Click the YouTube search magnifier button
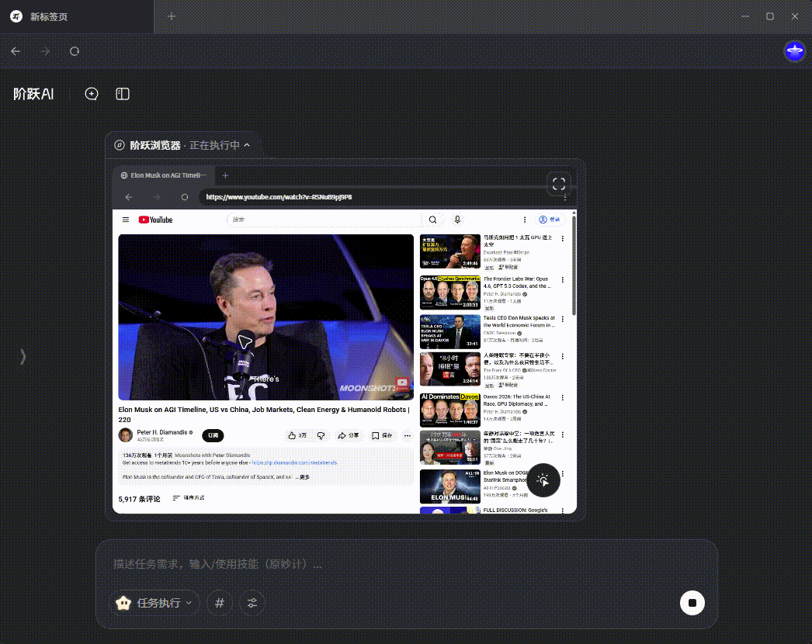 pos(433,220)
